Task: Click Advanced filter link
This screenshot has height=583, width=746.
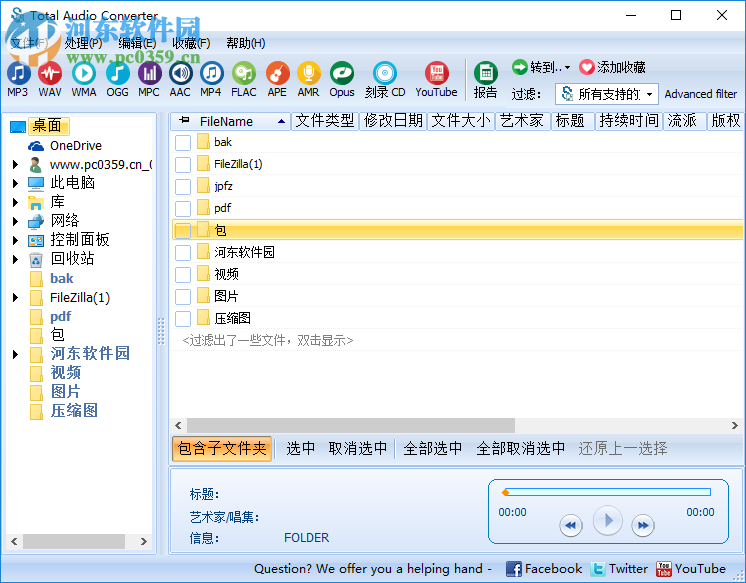Action: (700, 94)
